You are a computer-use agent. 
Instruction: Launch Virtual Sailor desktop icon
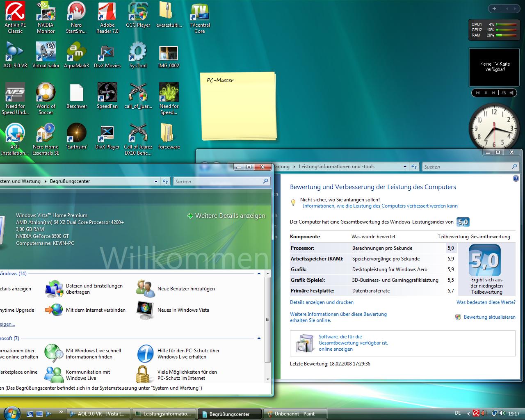coord(46,55)
